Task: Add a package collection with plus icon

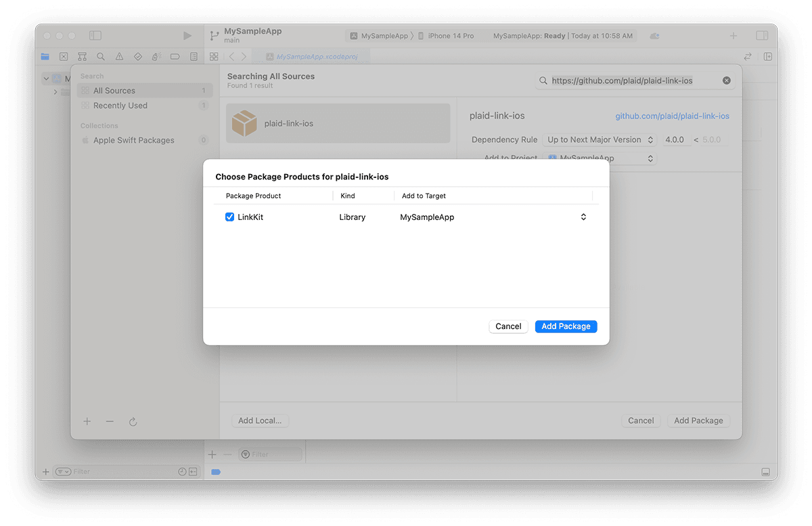Action: [87, 421]
